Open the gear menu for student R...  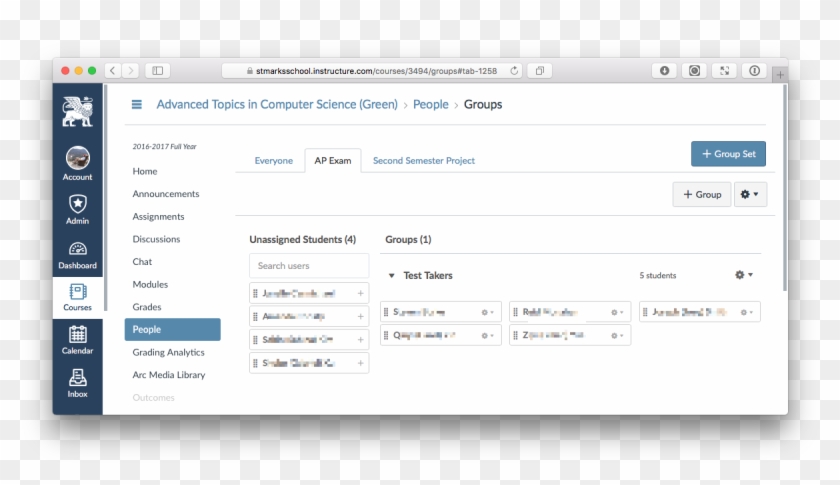point(617,312)
